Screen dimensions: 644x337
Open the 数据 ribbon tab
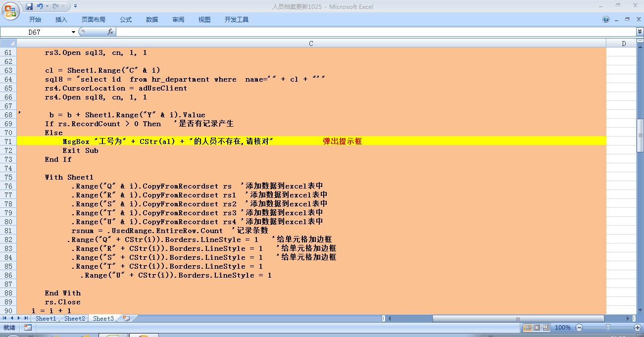(152, 20)
